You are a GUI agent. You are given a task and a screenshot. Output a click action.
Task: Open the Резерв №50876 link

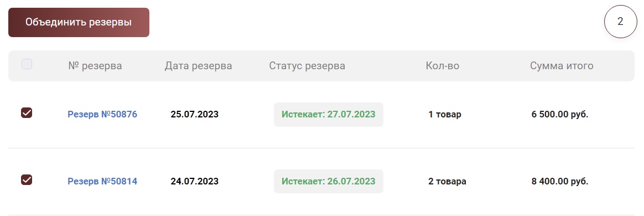[102, 115]
